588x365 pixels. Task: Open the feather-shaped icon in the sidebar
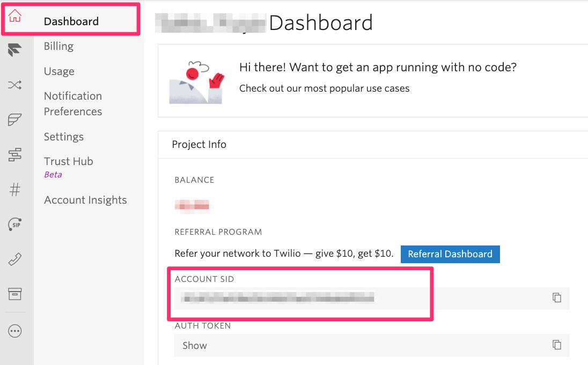pos(15,120)
